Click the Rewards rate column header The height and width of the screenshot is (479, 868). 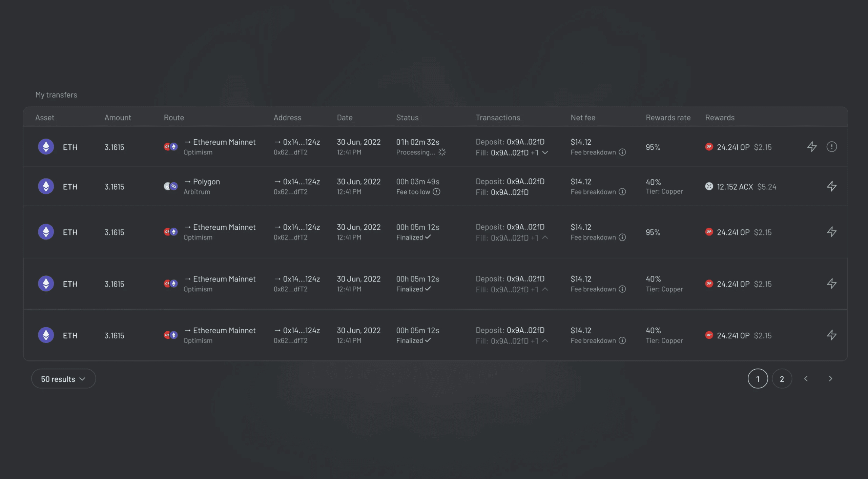(668, 117)
